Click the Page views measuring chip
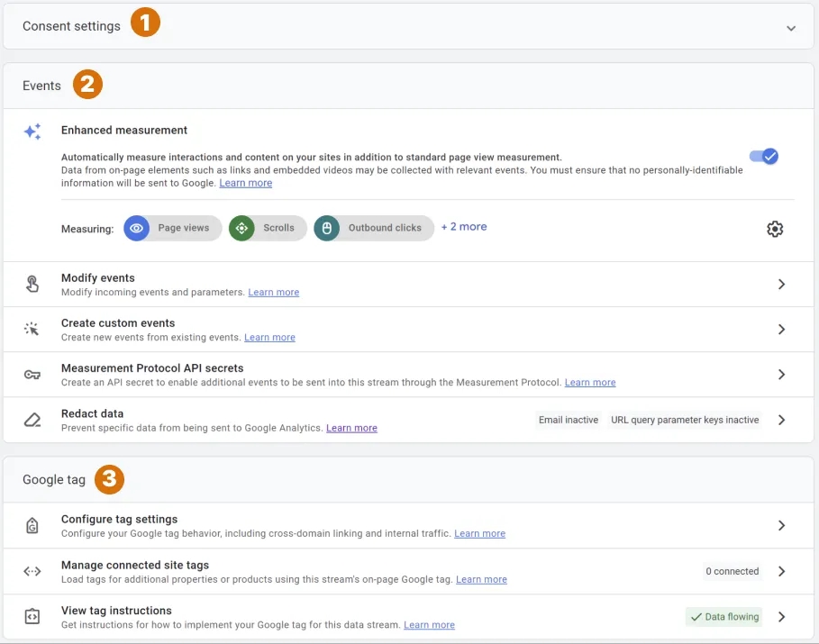Image resolution: width=819 pixels, height=644 pixels. 173,228
